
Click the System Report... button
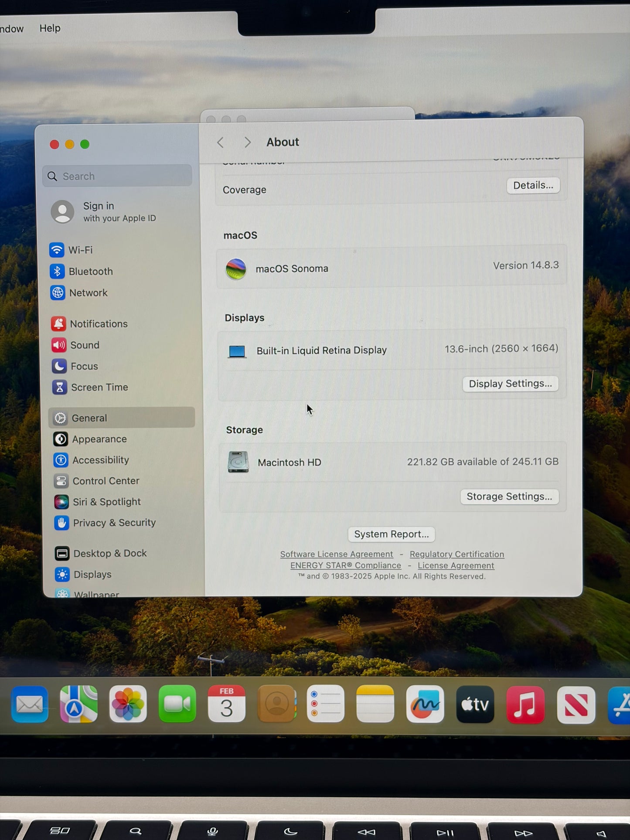[x=391, y=534]
